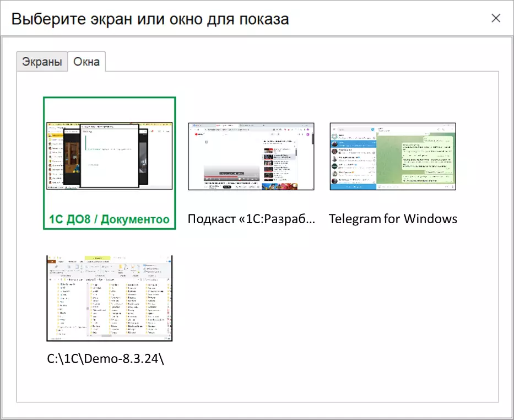Select the Окна tab
The height and width of the screenshot is (420, 514).
point(86,61)
